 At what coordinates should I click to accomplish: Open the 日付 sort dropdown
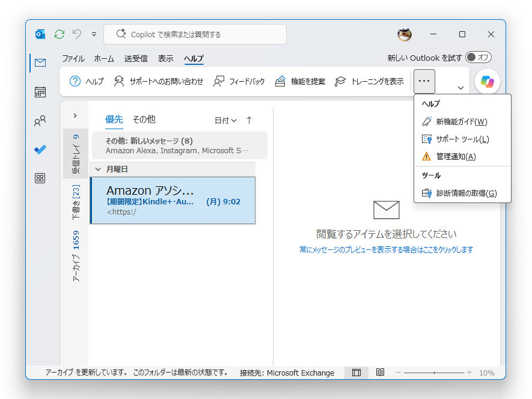point(225,120)
